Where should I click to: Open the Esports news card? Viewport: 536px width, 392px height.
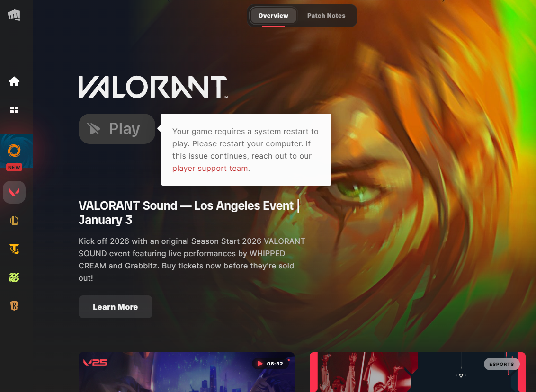pos(417,372)
